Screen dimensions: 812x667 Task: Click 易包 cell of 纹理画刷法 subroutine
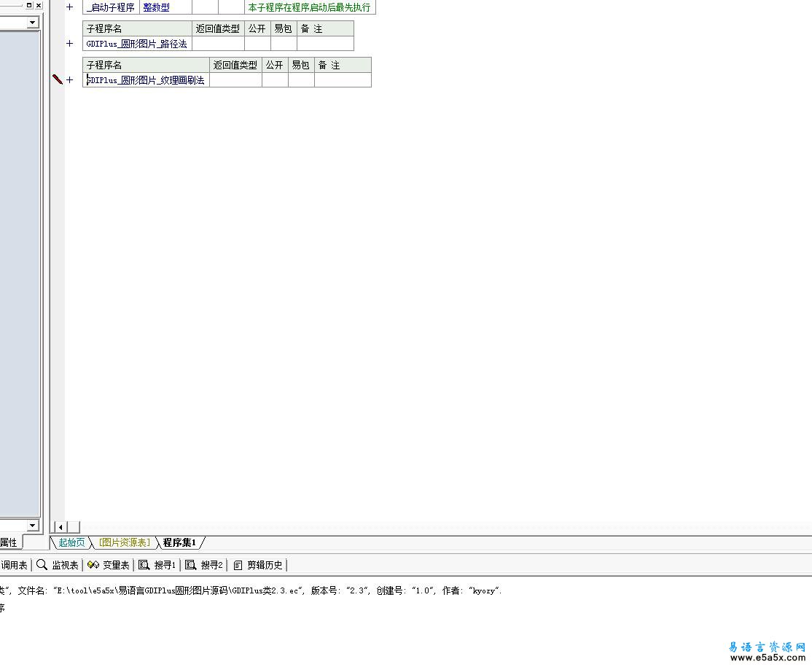301,79
